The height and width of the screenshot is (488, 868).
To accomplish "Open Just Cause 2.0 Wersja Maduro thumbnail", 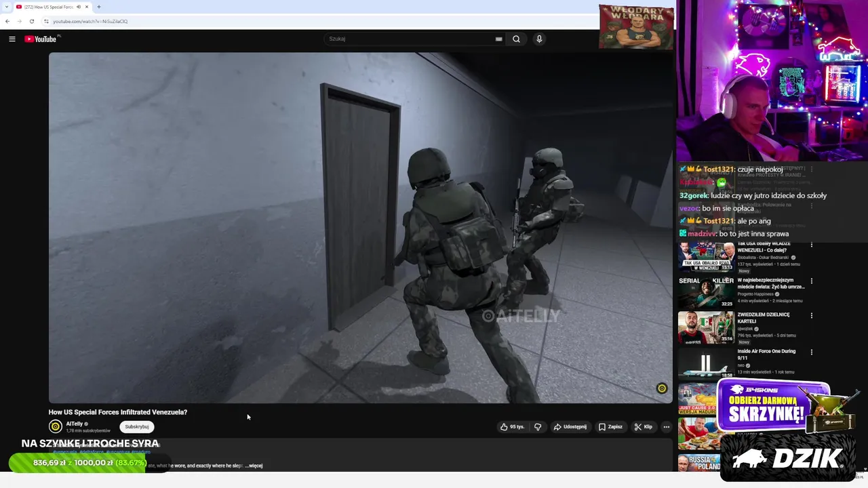I will point(698,399).
